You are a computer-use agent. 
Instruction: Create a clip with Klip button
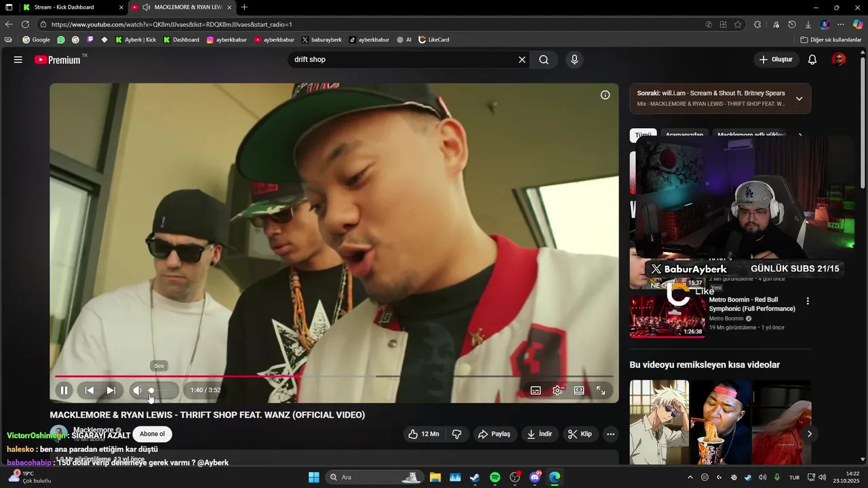click(x=580, y=434)
